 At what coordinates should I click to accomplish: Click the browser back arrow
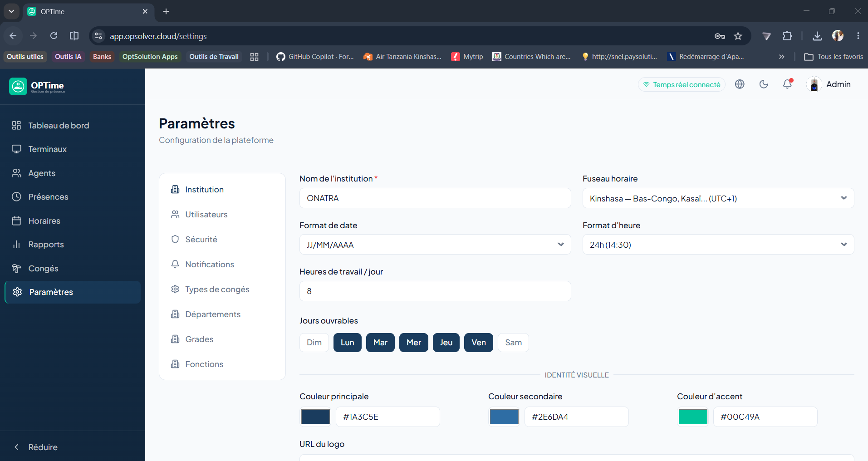click(13, 36)
